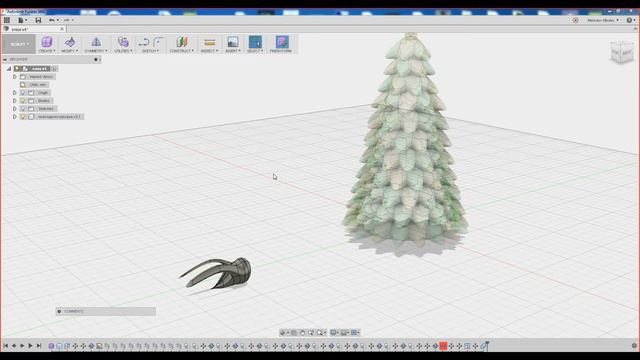Click the Sketch line tool icon

144,42
